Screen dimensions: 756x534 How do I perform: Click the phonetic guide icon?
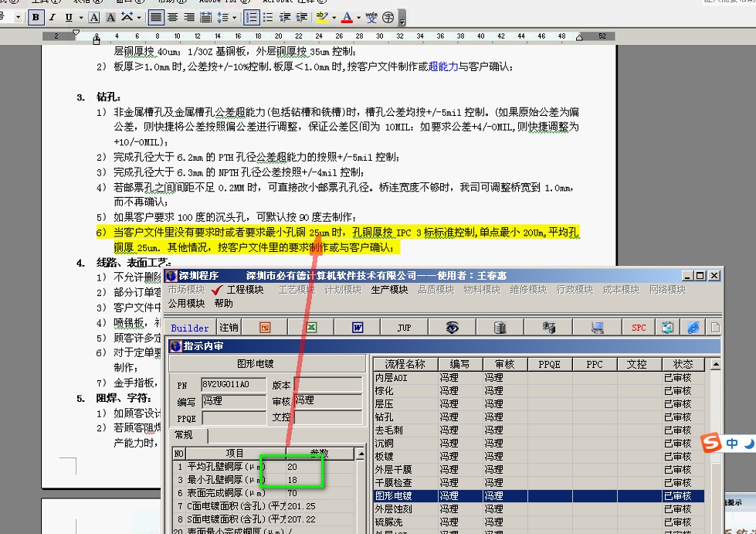point(371,18)
